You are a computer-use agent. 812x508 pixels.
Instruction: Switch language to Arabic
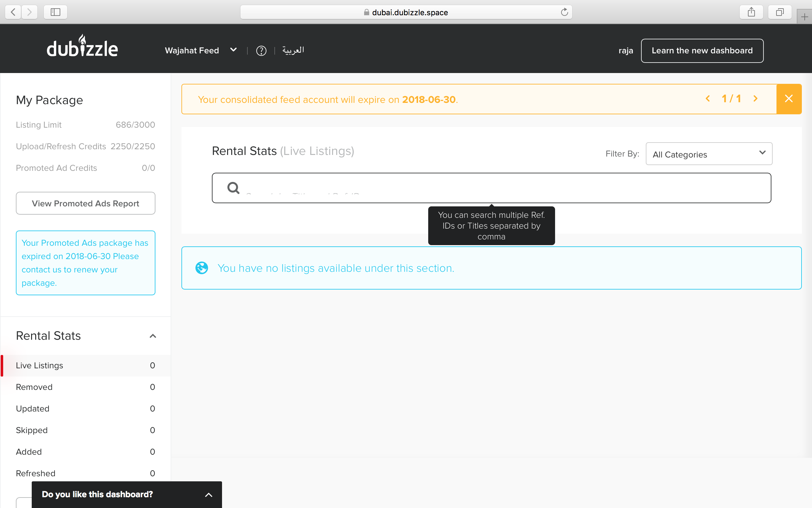293,50
